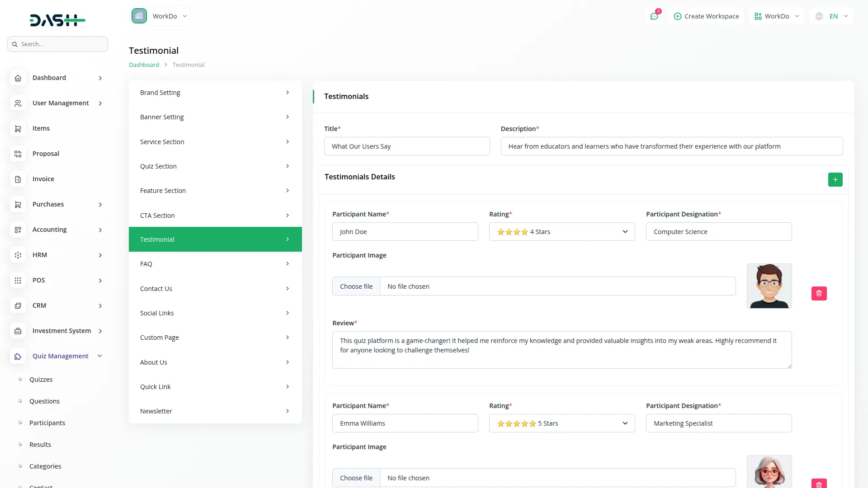Viewport: 868px width, 488px height.
Task: Click the language globe icon
Action: click(x=819, y=16)
